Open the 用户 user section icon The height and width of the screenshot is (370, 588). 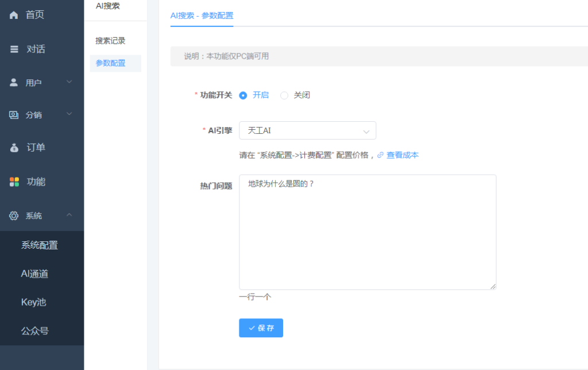coord(13,82)
